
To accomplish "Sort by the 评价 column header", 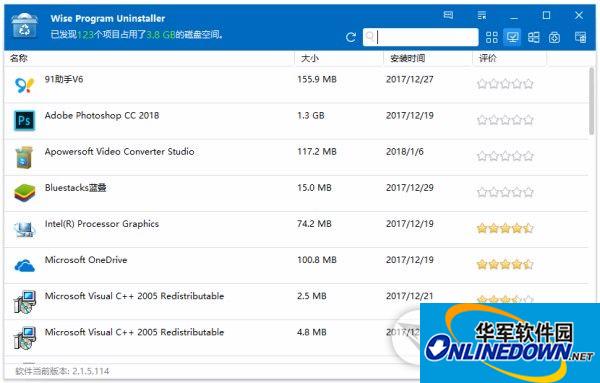I will (488, 58).
